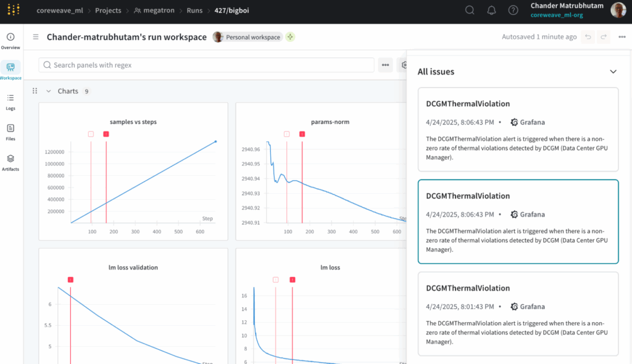Go to the Overview sidebar tab
The width and height of the screenshot is (632, 364).
(x=10, y=41)
